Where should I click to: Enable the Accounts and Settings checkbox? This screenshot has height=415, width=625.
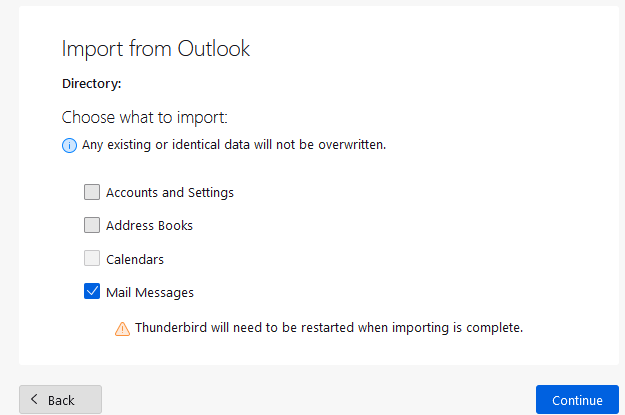coord(92,192)
